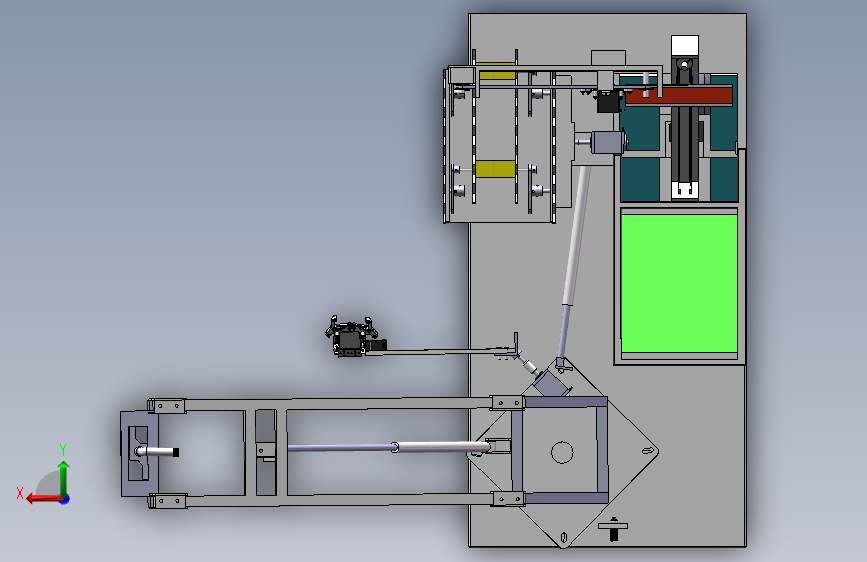
Task: Select the black robotic gripper claw
Action: [x=350, y=336]
